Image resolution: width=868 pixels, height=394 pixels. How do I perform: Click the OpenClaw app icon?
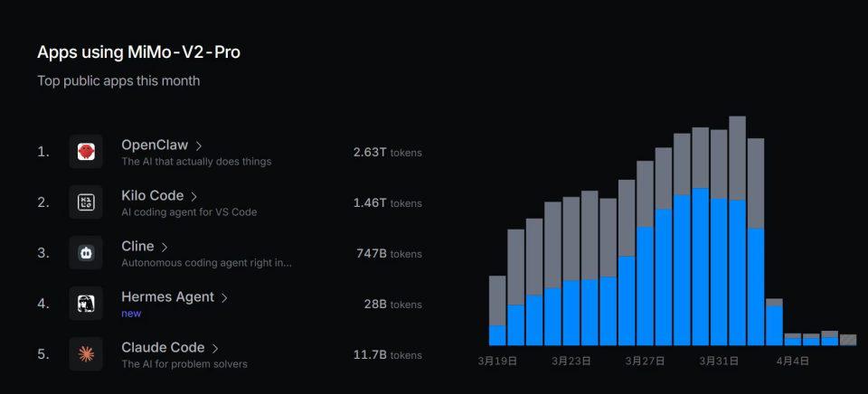tap(86, 152)
